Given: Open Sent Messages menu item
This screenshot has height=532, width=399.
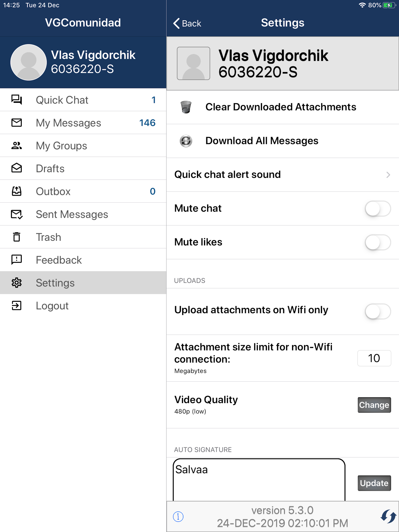Looking at the screenshot, I should [x=83, y=214].
